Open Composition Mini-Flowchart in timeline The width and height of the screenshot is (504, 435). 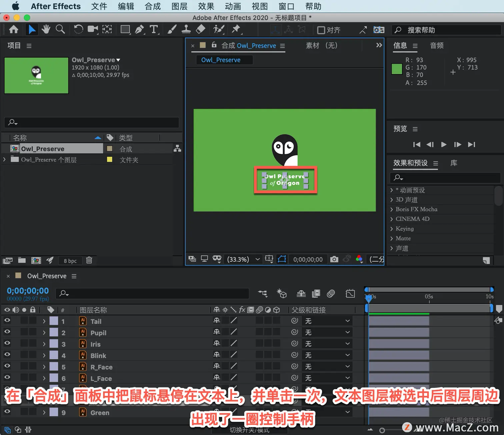(x=263, y=294)
